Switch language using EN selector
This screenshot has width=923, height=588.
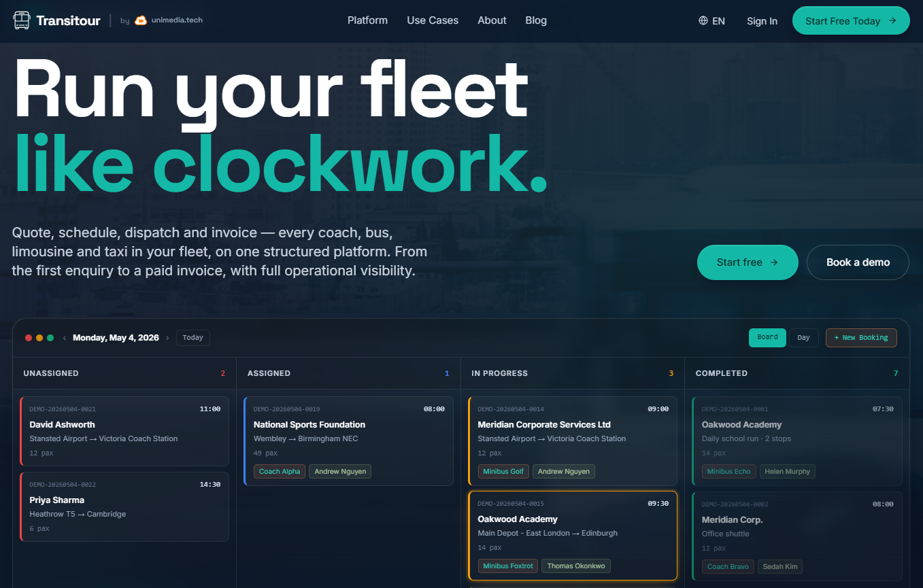pyautogui.click(x=712, y=21)
